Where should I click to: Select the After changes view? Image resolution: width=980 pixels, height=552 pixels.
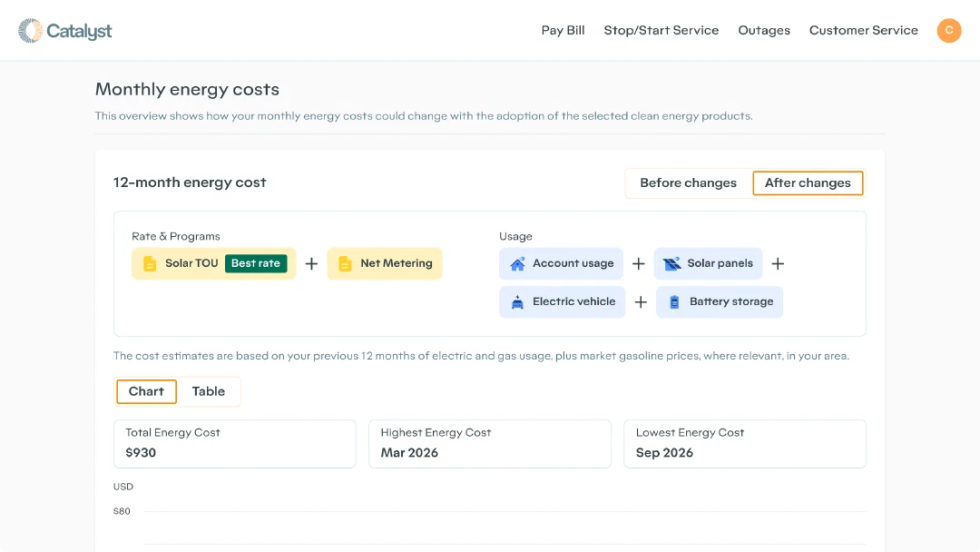(x=808, y=183)
